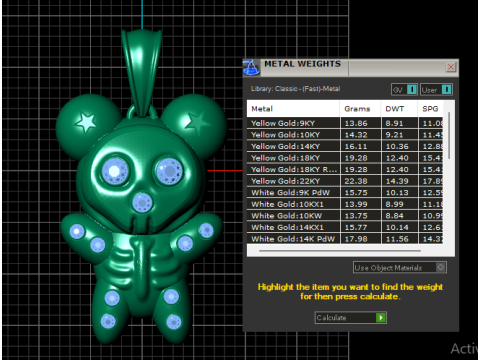Screen dimensions: 480x360
Task: Close the Metal Weights dialog
Action: pyautogui.click(x=451, y=67)
